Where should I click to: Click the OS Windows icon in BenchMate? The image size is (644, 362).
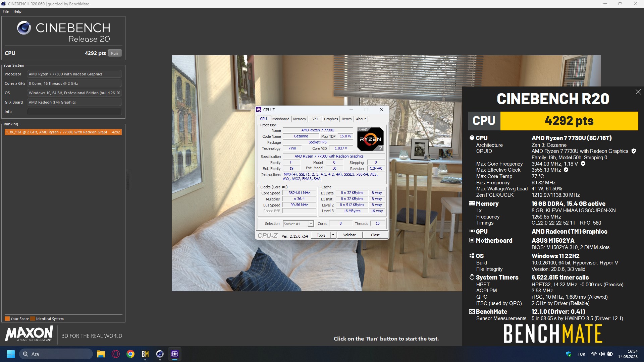tap(472, 256)
